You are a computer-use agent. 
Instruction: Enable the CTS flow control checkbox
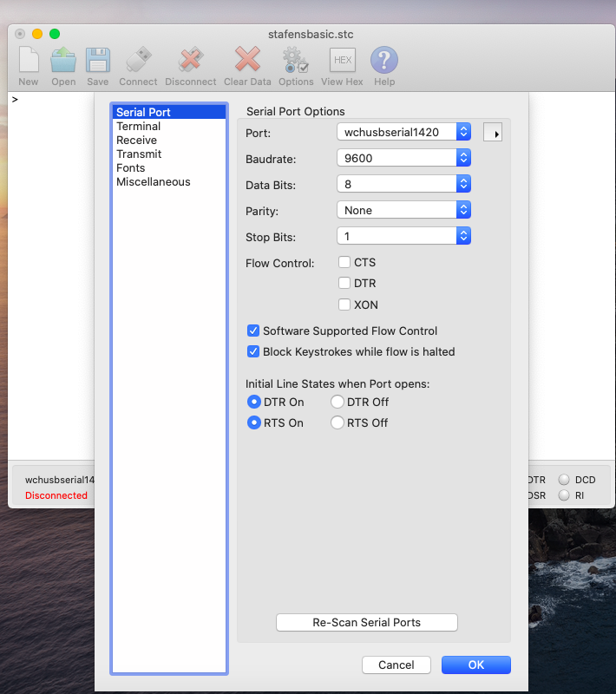click(344, 262)
